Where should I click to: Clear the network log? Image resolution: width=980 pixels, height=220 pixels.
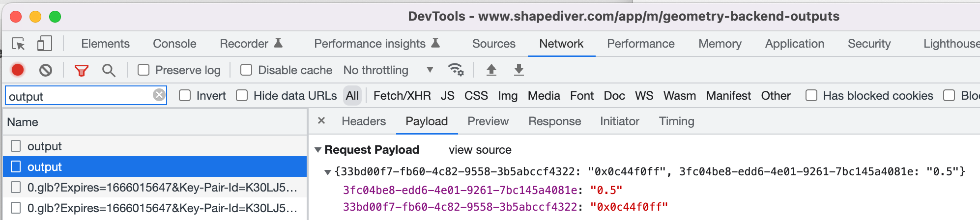click(x=46, y=70)
